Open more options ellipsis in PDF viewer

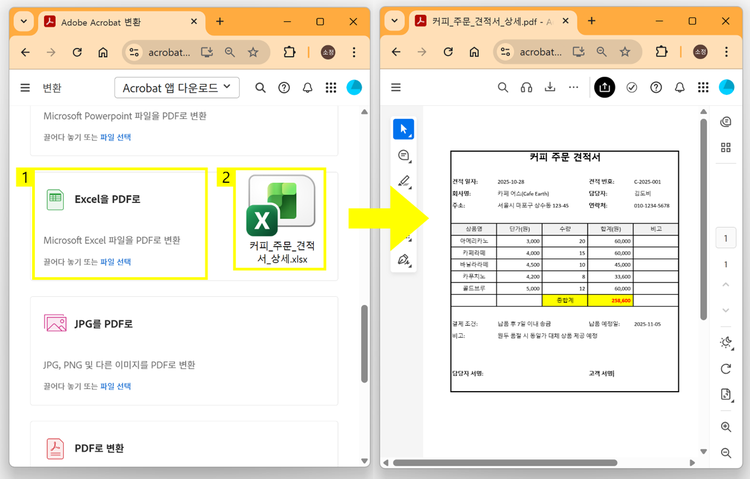click(574, 88)
